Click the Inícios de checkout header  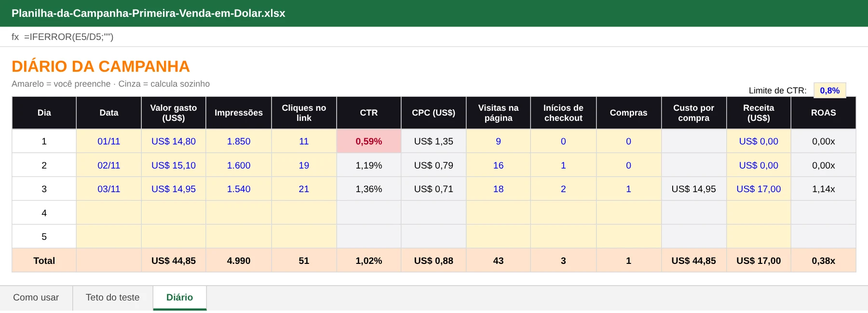pyautogui.click(x=563, y=113)
